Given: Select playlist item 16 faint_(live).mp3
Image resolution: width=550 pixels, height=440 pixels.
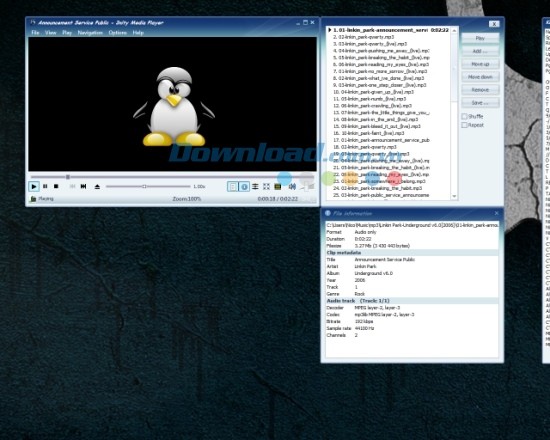Looking at the screenshot, I should click(x=388, y=133).
